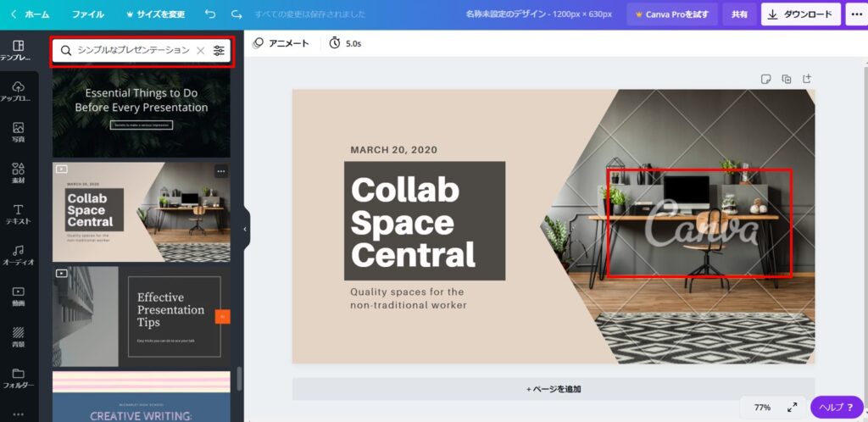
Task: Try Canva Pro button
Action: point(672,14)
